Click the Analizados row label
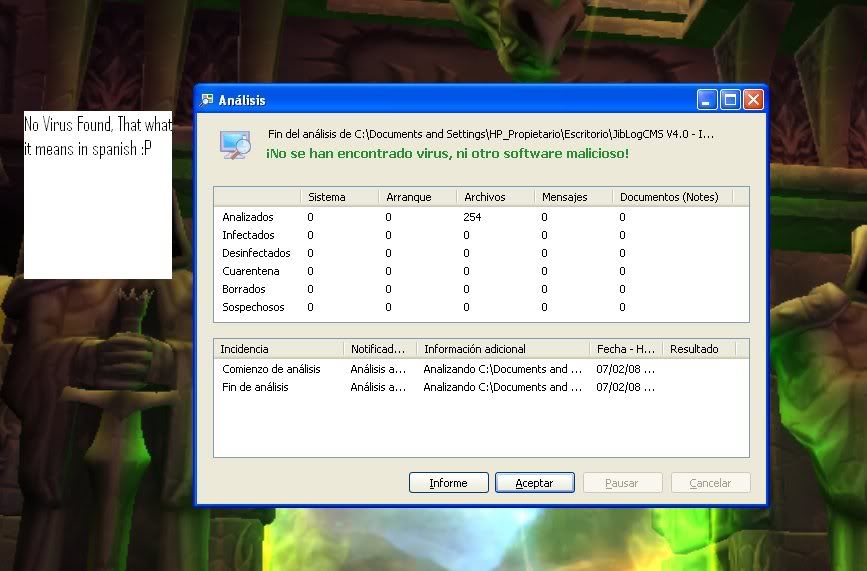 pyautogui.click(x=247, y=217)
